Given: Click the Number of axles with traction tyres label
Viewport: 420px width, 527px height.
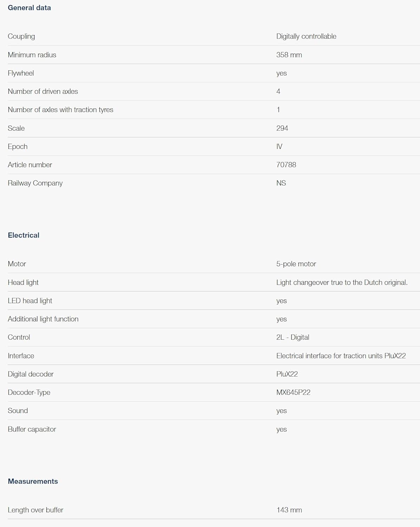Looking at the screenshot, I should [x=60, y=110].
